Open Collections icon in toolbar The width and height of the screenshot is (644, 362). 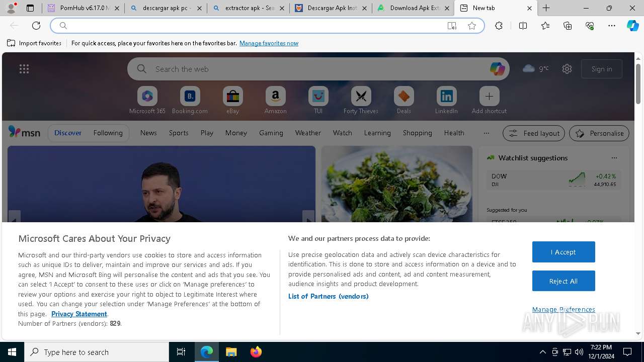tap(568, 26)
